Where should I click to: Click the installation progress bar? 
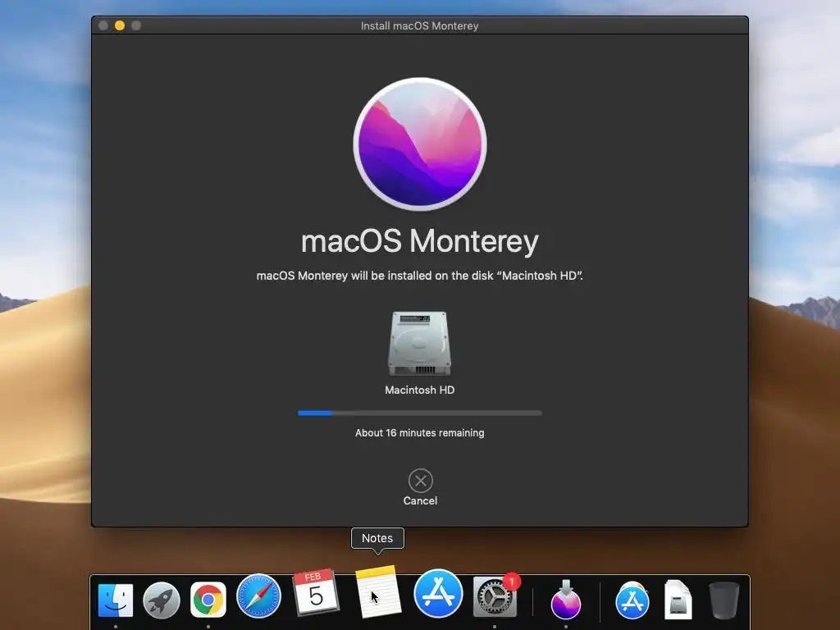click(420, 413)
